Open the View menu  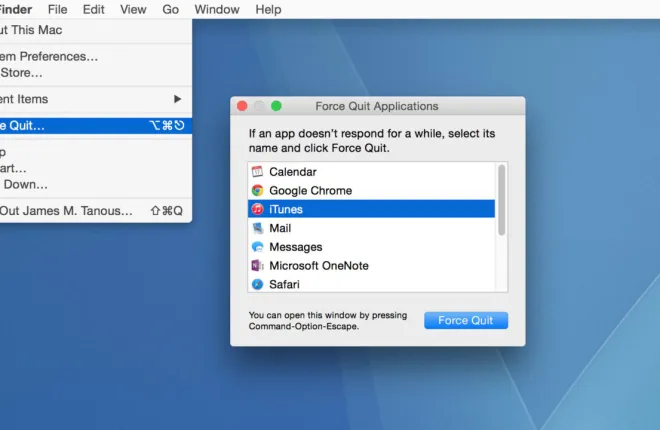(x=133, y=9)
